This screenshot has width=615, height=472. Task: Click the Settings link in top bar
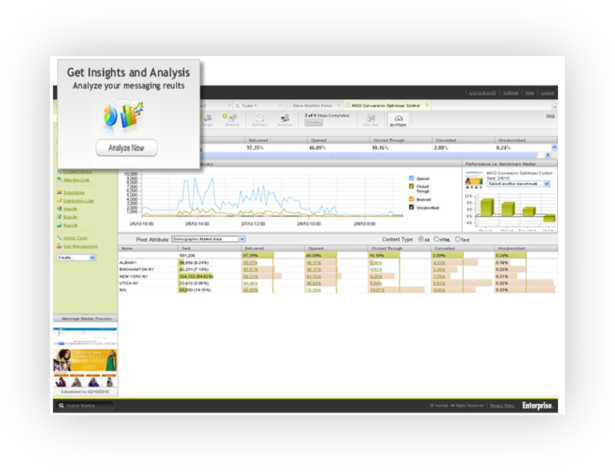[511, 93]
